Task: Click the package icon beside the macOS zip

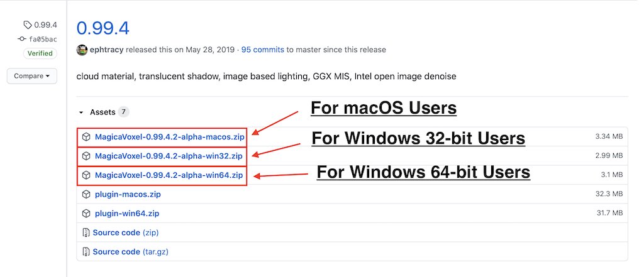Action: pos(86,136)
